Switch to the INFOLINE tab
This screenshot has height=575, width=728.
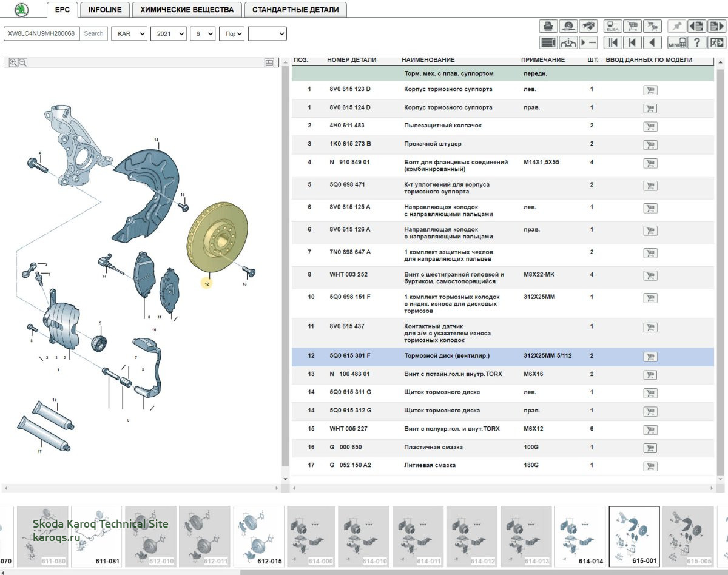(104, 10)
